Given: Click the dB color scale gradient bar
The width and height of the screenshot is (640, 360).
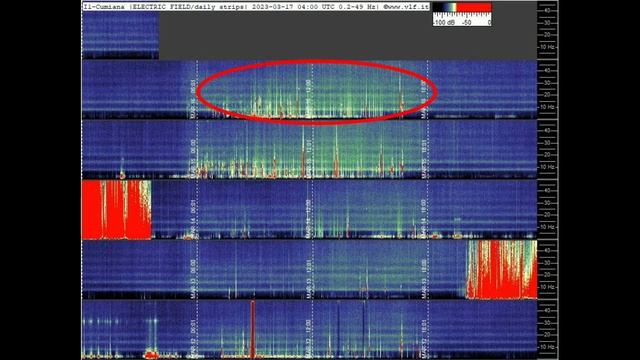Looking at the screenshot, I should (x=462, y=7).
